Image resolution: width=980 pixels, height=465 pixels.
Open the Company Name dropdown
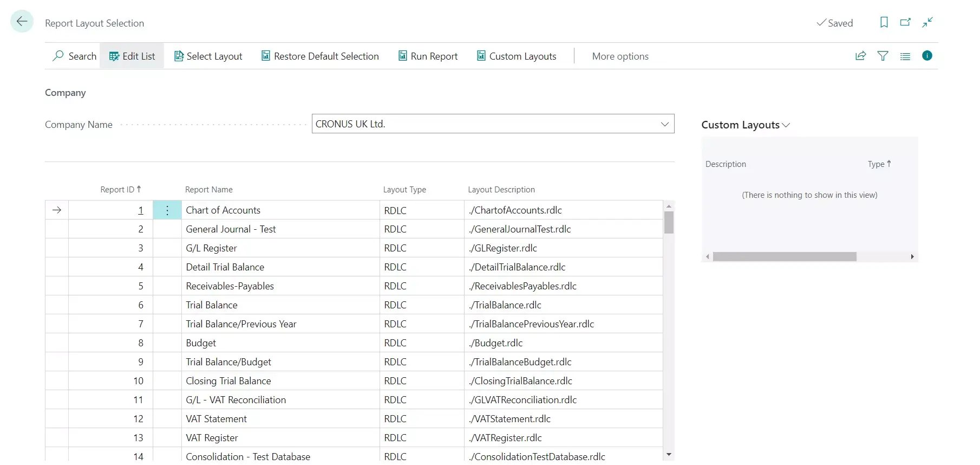pos(664,124)
